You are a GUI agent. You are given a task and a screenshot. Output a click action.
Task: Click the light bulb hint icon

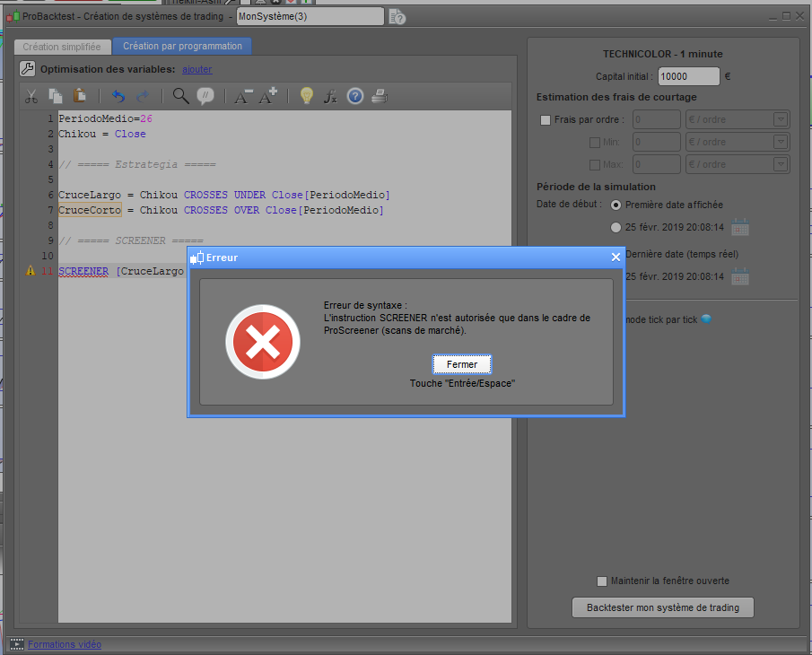click(307, 96)
